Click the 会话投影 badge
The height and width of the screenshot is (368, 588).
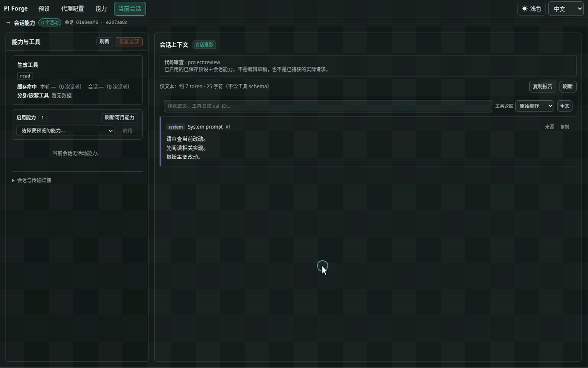(204, 45)
